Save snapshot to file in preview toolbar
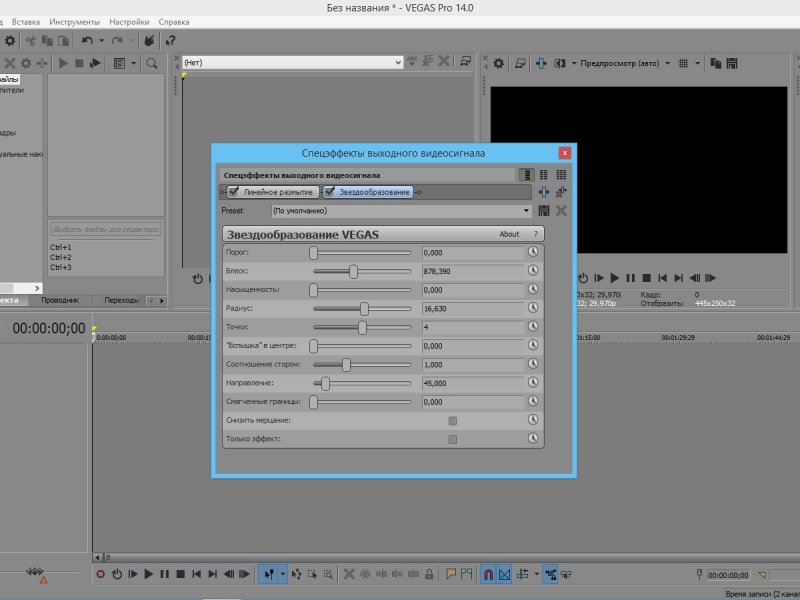 pos(732,63)
